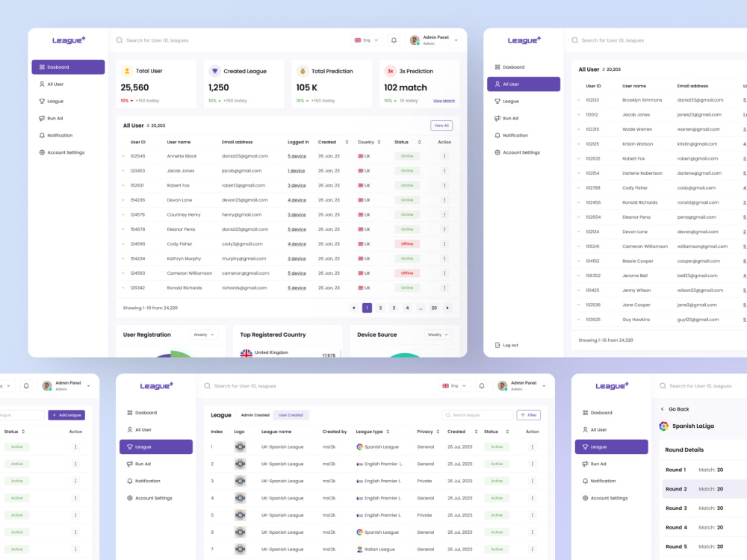Open Eng language dropdown in League window
This screenshot has height=560, width=747.
[454, 386]
